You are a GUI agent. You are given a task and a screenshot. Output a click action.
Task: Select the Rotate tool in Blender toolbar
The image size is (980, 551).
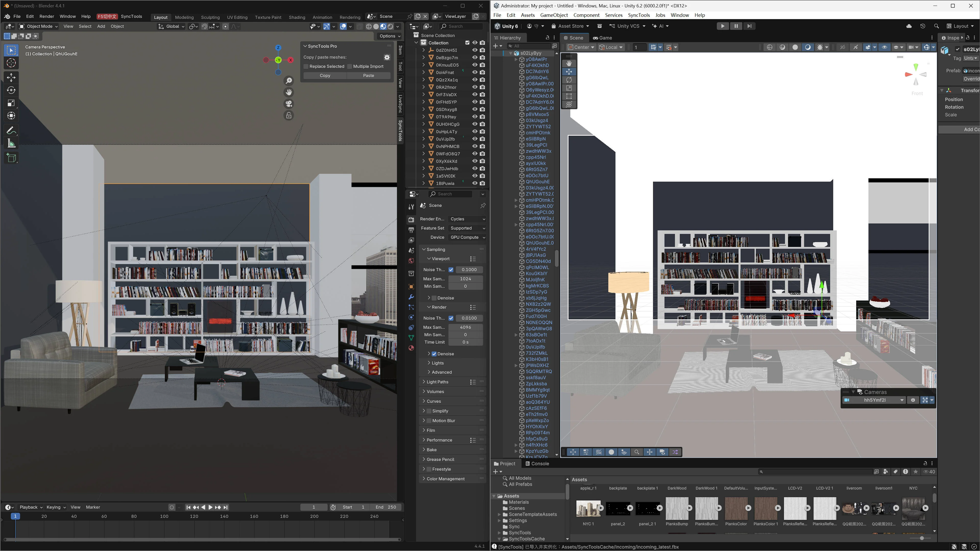(11, 90)
